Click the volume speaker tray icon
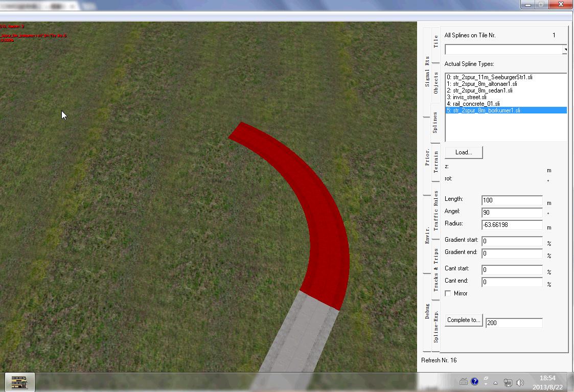 [520, 382]
